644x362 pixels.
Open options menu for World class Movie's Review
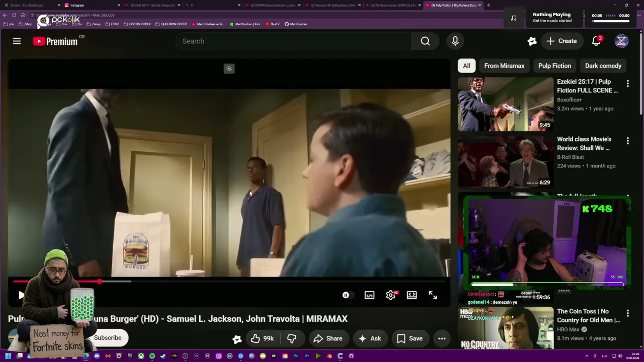pos(627,141)
